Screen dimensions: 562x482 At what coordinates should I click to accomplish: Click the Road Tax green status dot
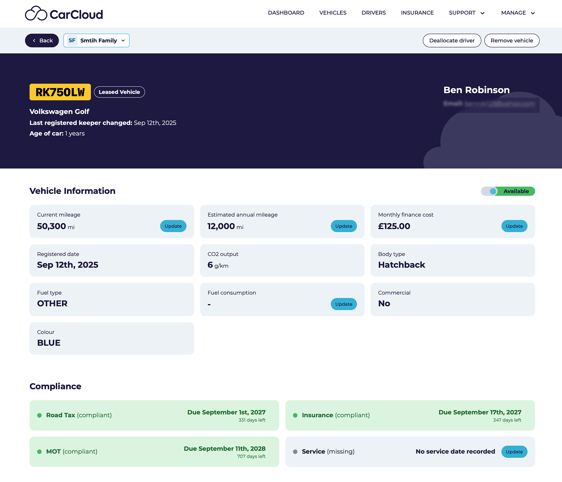point(39,415)
